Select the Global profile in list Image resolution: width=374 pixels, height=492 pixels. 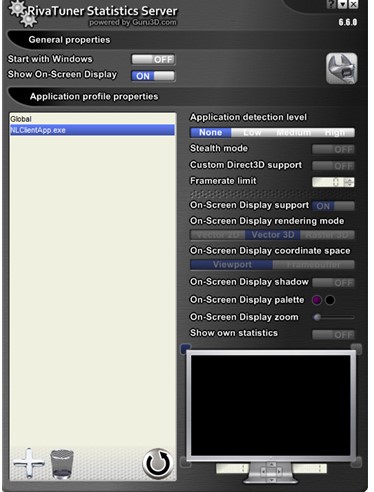tap(92, 119)
